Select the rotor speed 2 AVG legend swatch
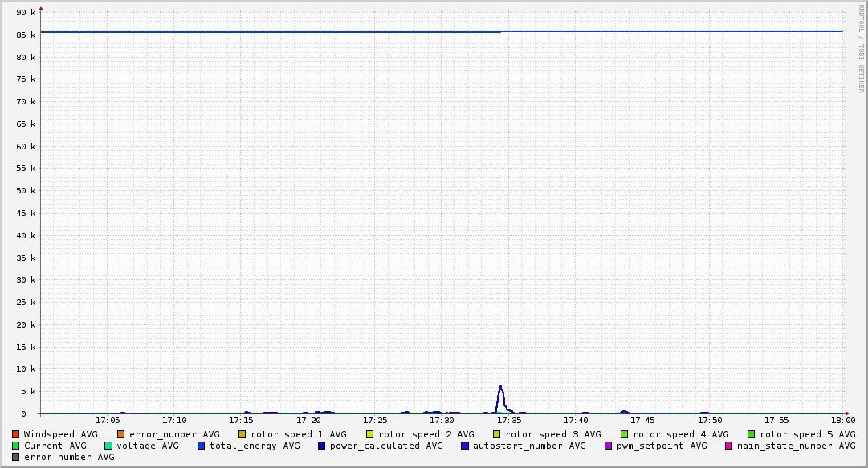The height and width of the screenshot is (468, 868). click(x=370, y=434)
